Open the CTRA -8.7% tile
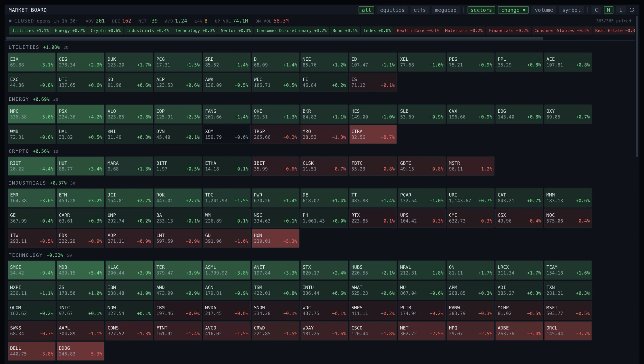Image resolution: width=644 pixels, height=364 pixels. (x=373, y=134)
